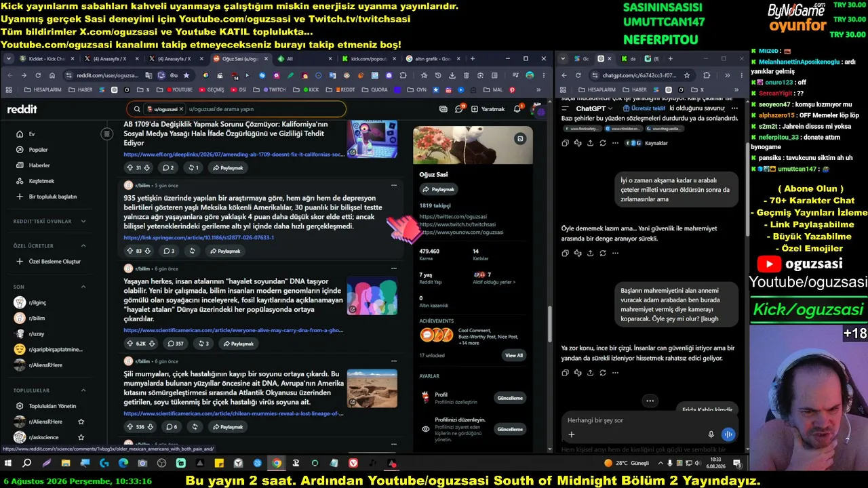868x488 pixels.
Task: Downvote the 6.2K ghost ancestors post
Action: 152,344
